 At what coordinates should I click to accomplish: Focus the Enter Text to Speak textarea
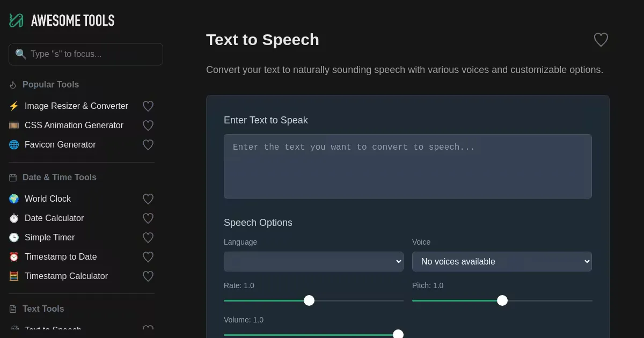407,166
